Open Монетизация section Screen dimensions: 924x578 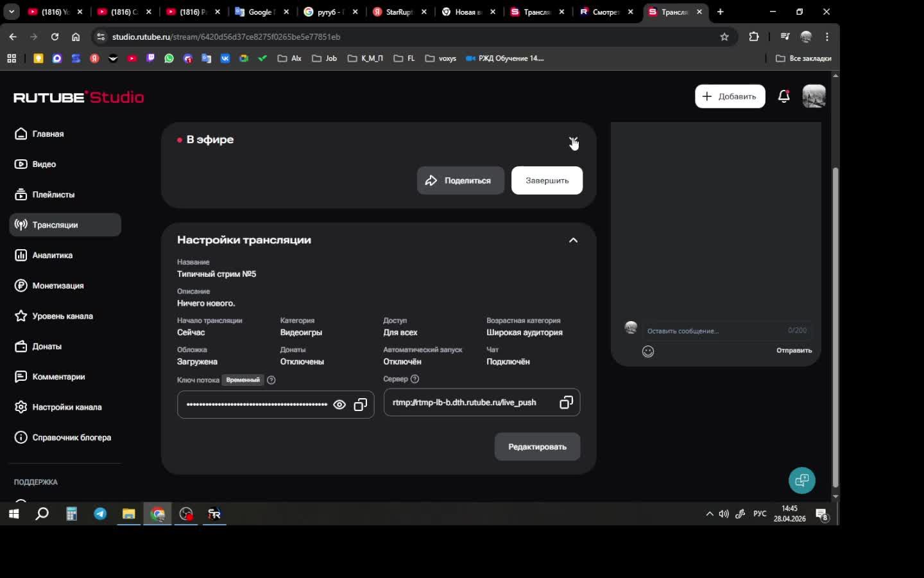coord(49,286)
